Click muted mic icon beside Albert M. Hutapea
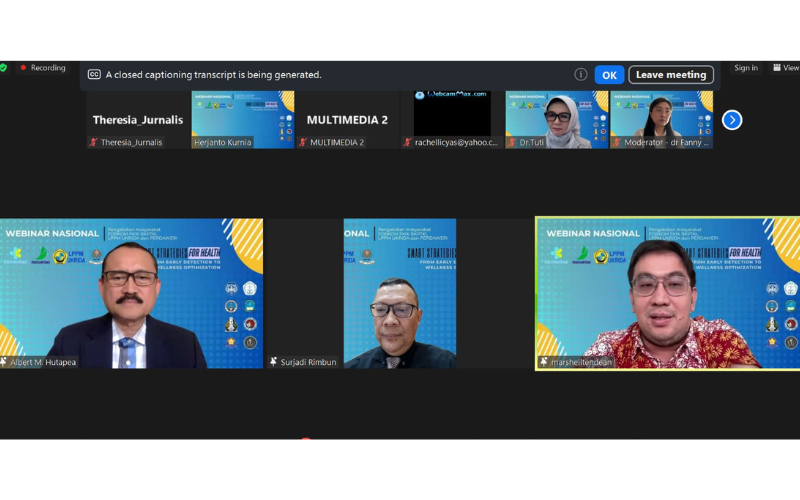This screenshot has width=800, height=500. pyautogui.click(x=4, y=361)
